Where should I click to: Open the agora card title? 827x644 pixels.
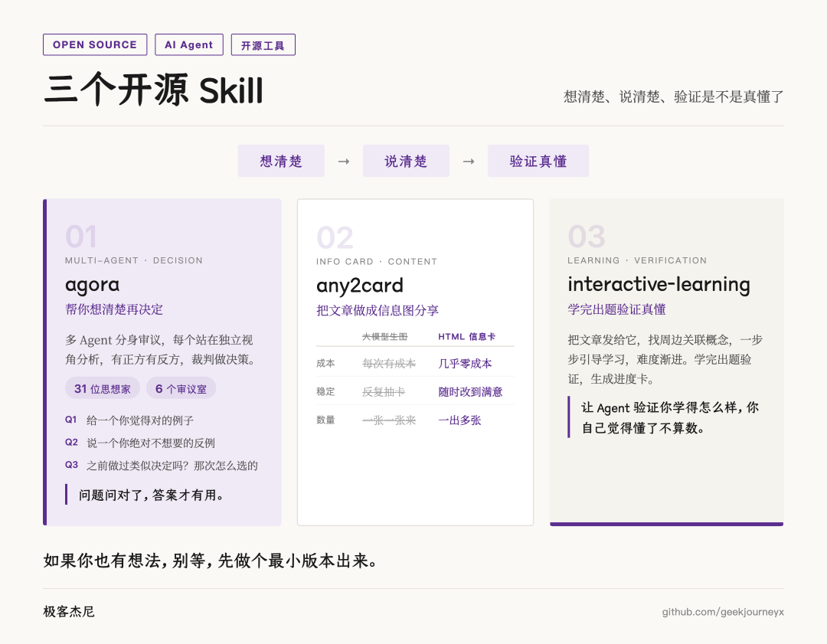tap(93, 284)
